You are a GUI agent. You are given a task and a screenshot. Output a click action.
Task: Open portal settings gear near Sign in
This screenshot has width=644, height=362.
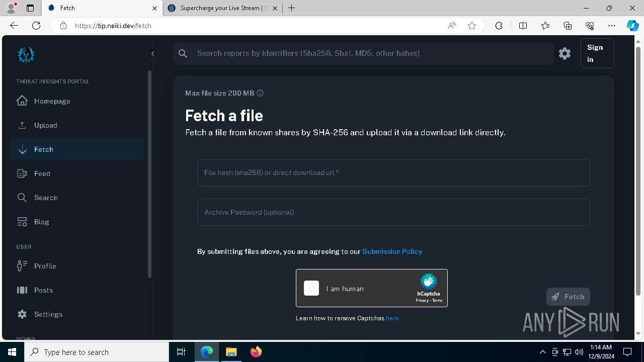click(565, 53)
